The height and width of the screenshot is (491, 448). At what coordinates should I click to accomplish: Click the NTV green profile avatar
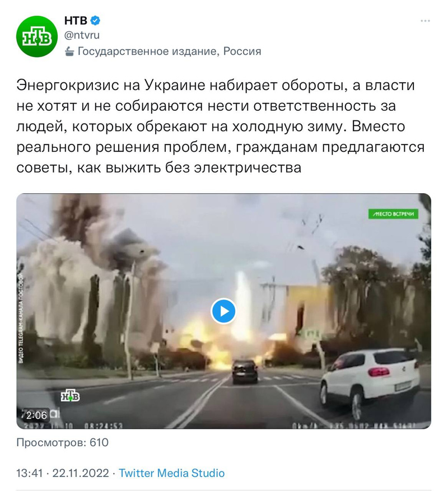point(37,36)
